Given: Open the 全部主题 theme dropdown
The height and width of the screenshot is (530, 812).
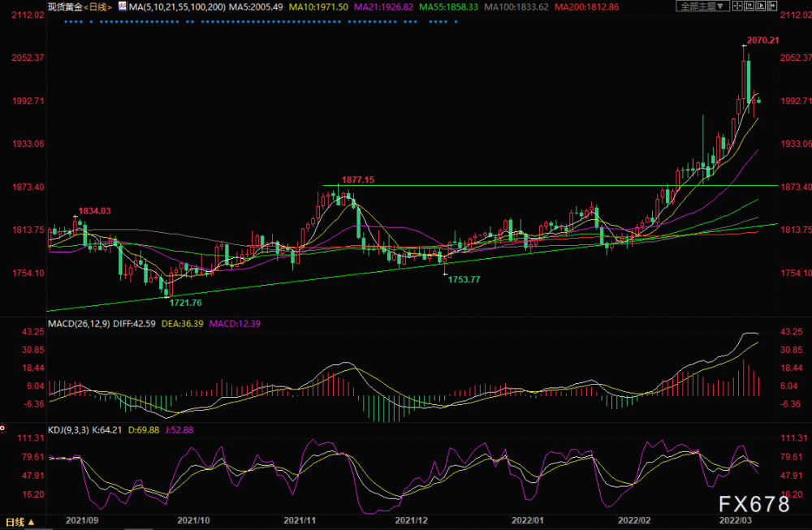Looking at the screenshot, I should point(702,6).
